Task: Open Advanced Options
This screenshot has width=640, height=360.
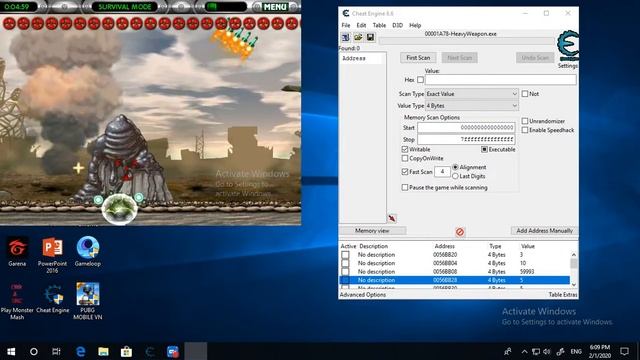Action: [363, 295]
